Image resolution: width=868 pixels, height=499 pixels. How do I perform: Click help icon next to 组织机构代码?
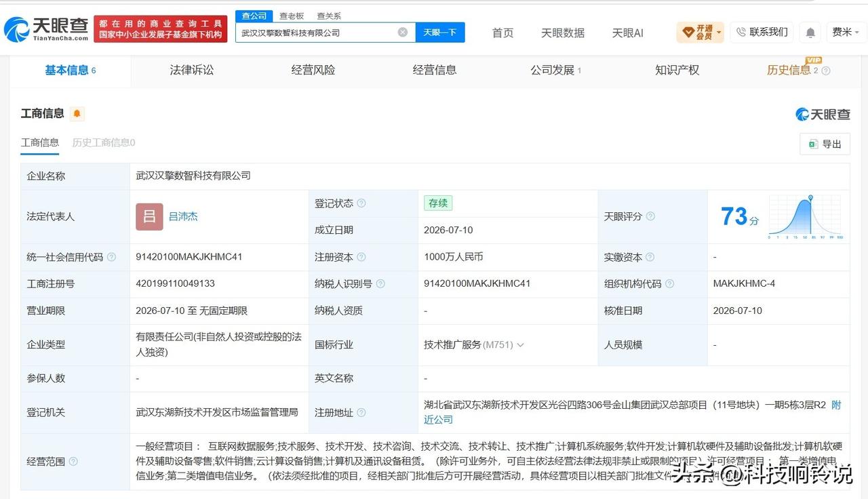669,284
